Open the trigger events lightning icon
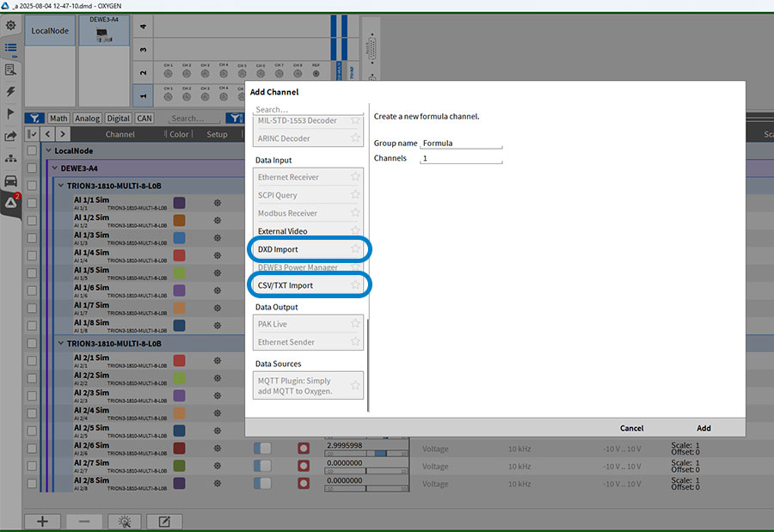 click(x=11, y=91)
